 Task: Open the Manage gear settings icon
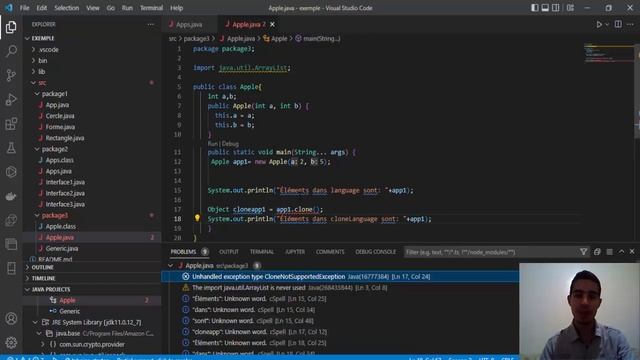(x=11, y=342)
